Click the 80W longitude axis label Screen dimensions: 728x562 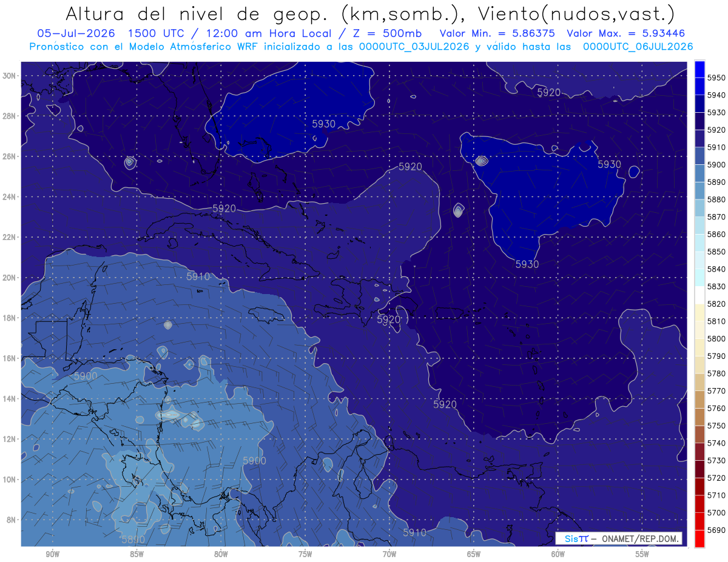221,554
